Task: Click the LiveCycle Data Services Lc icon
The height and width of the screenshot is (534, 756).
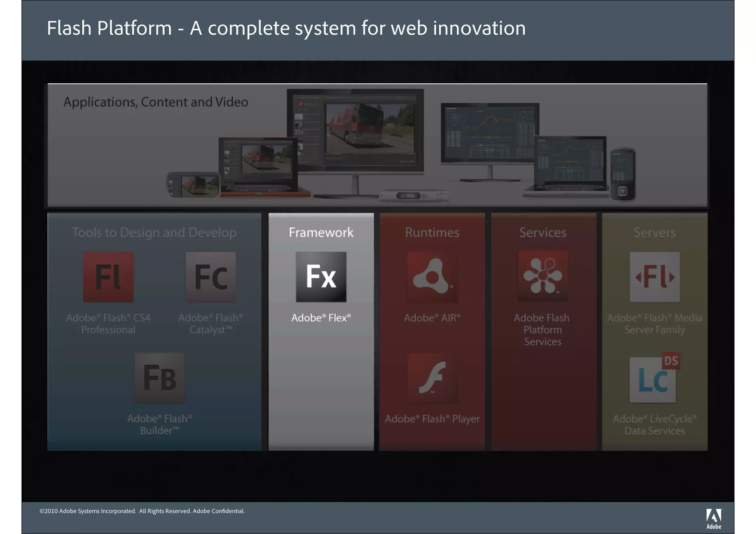Action: 654,378
